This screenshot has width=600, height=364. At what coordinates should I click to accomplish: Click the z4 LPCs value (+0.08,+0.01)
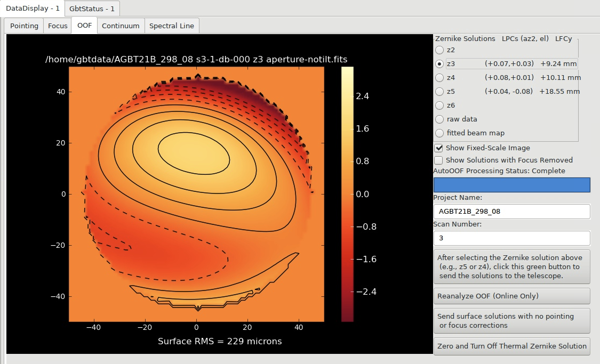click(x=509, y=78)
